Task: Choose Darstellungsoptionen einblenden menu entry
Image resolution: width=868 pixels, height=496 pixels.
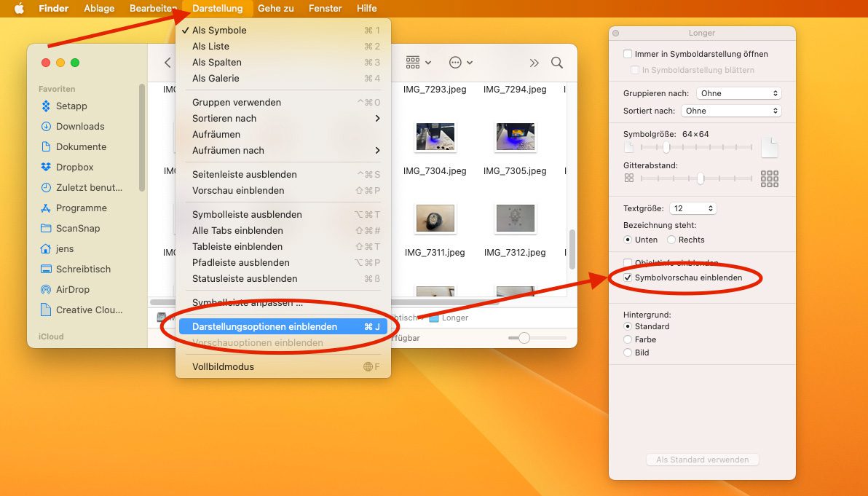Action: point(264,327)
